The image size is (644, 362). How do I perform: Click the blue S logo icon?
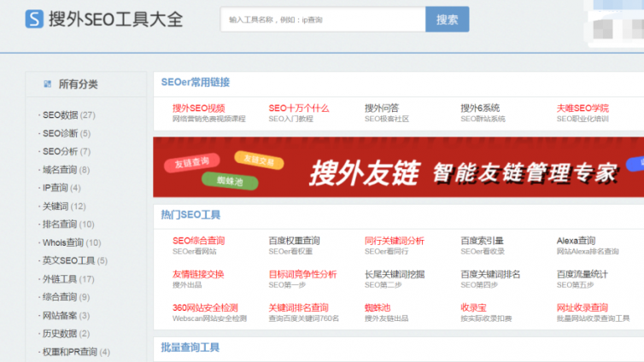[34, 19]
